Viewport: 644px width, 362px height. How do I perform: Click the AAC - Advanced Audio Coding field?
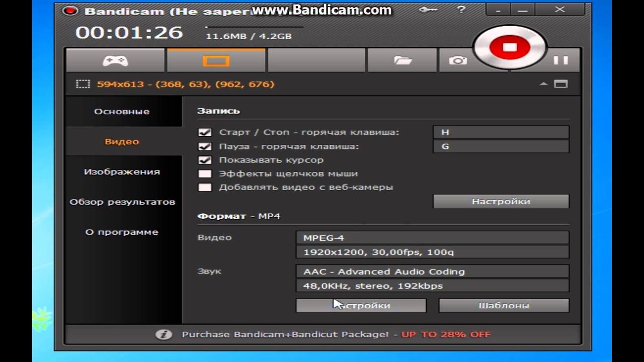click(433, 271)
